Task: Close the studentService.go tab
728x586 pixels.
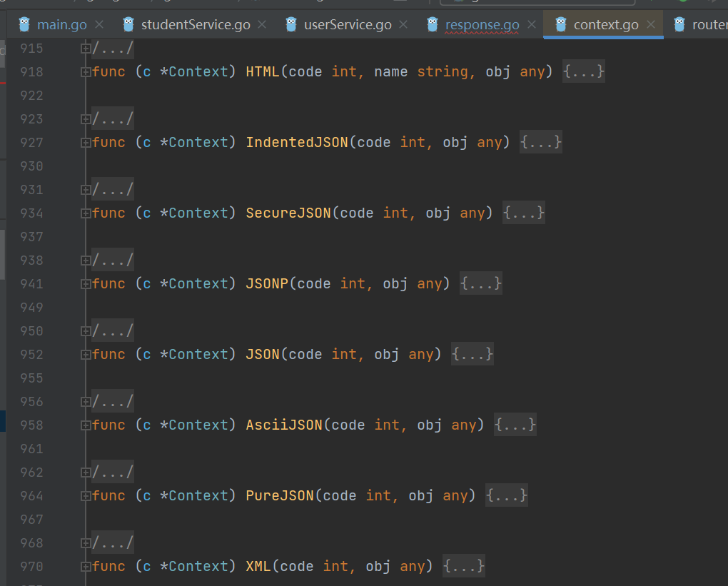Action: pyautogui.click(x=262, y=25)
